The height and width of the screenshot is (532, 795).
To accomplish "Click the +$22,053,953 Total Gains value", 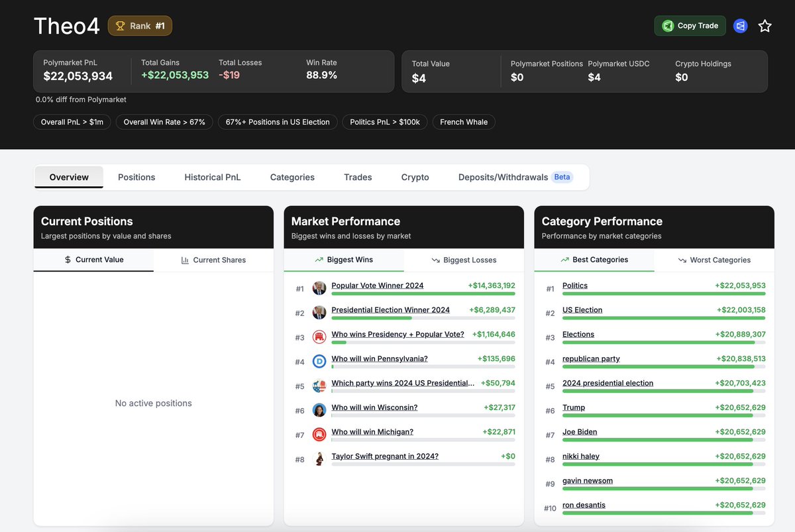I will click(175, 76).
